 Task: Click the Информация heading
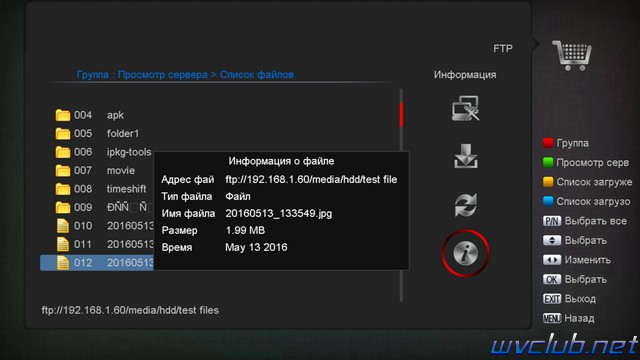pos(465,75)
